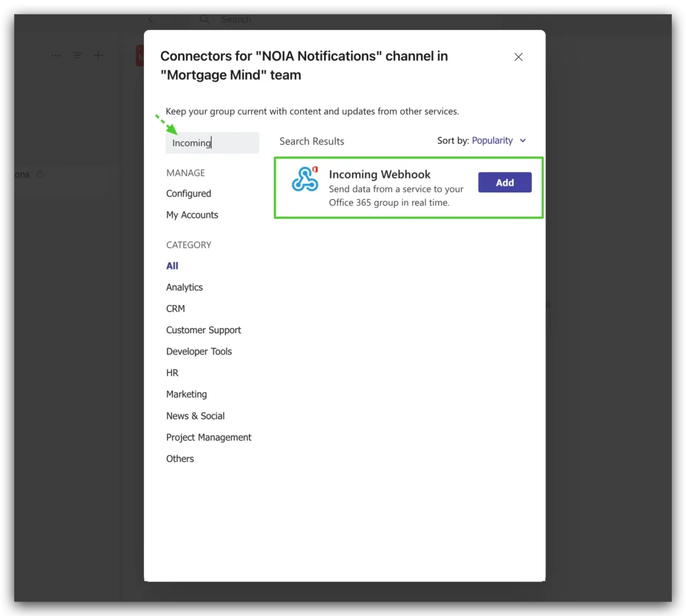
Task: Go back using the top chevron
Action: [151, 19]
